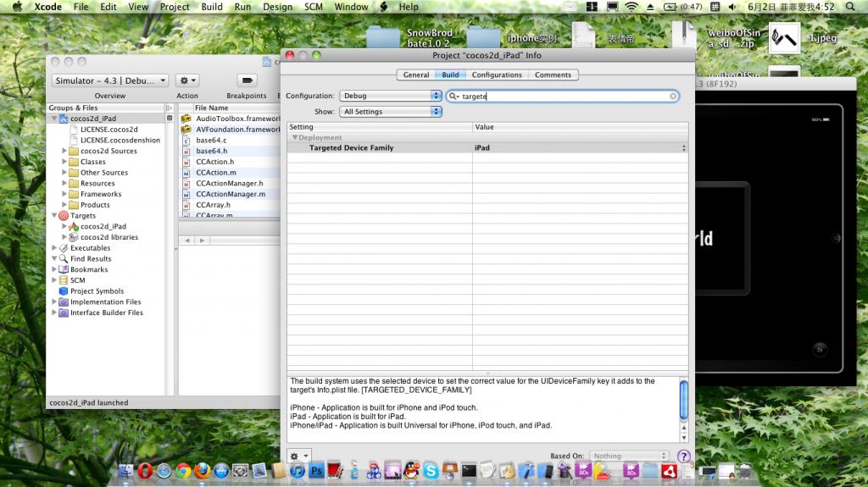Click the description pane scroll down arrow
The width and height of the screenshot is (868, 487).
tap(684, 438)
